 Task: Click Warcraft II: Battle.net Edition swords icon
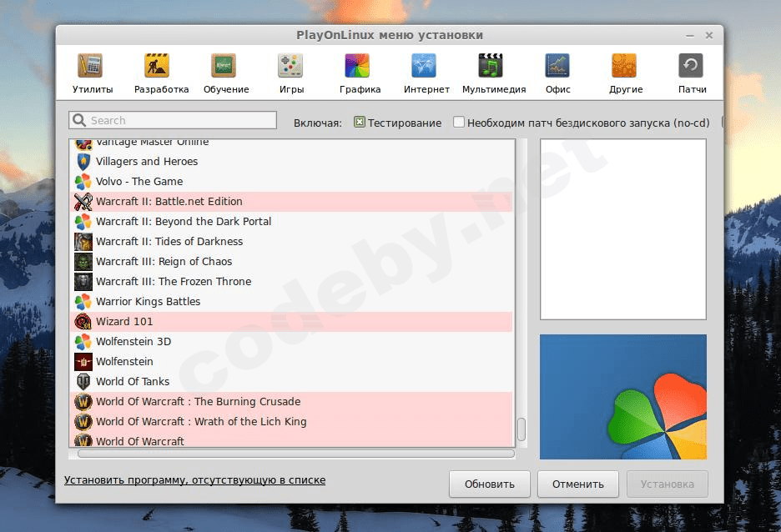83,202
